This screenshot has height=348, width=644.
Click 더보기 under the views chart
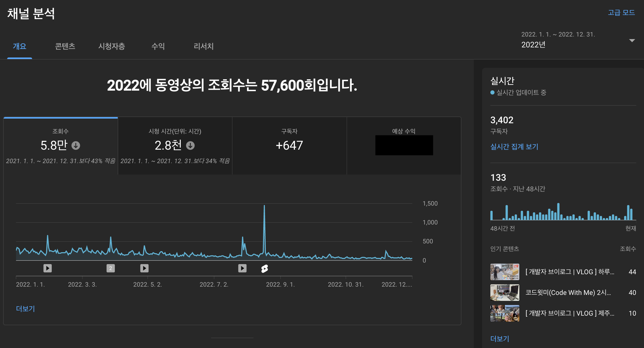point(25,309)
